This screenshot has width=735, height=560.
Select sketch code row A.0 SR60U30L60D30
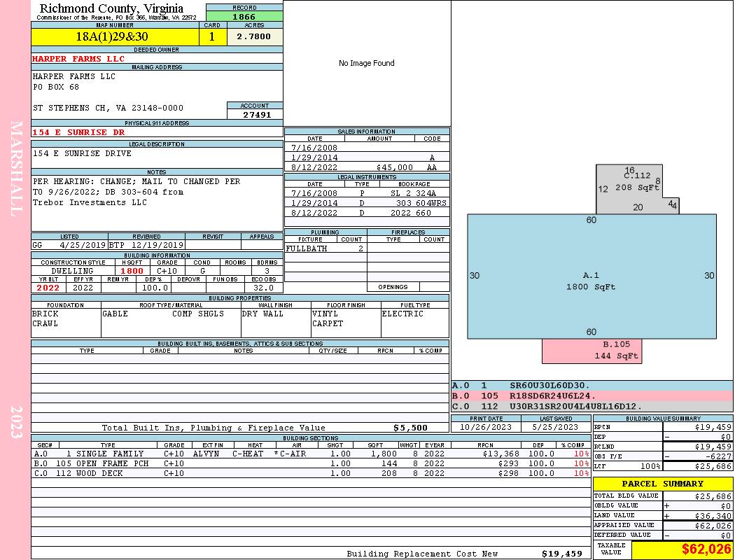[592, 386]
